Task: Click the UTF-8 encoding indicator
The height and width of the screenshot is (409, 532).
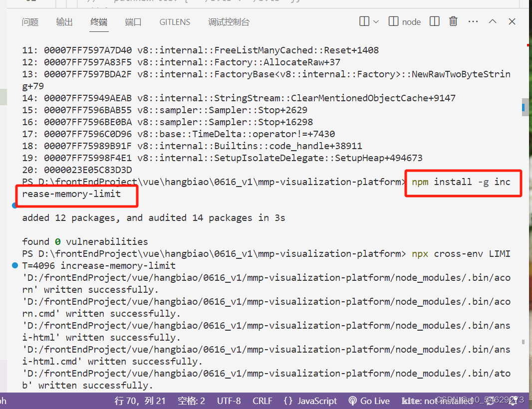Action: [x=229, y=401]
